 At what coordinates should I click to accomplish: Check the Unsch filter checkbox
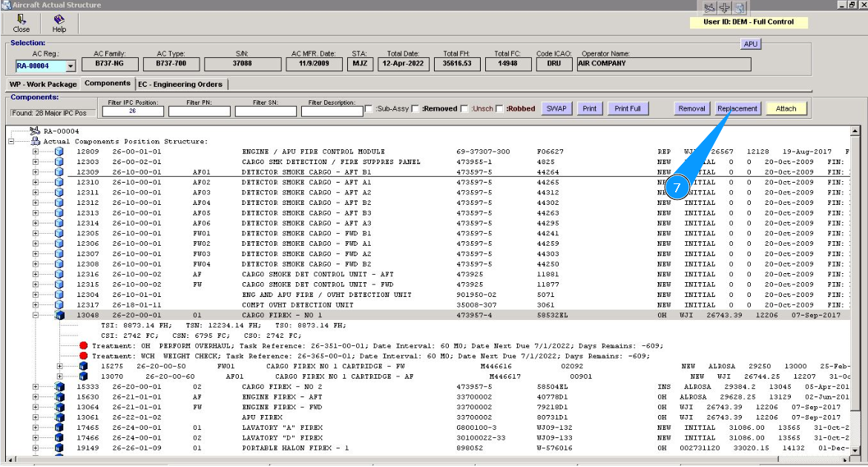(x=464, y=109)
